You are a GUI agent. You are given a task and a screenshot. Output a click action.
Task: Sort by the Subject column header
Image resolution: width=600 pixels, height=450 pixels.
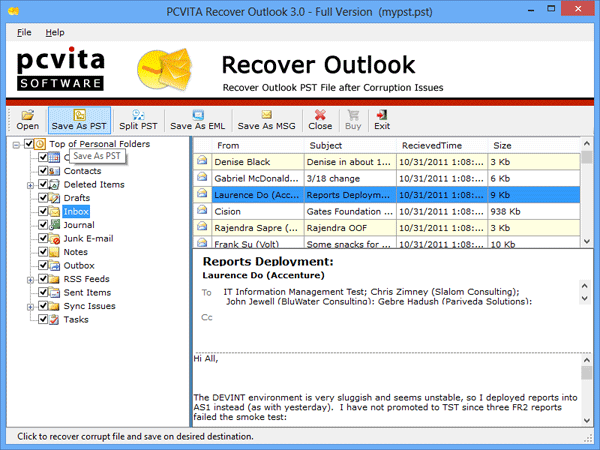pyautogui.click(x=350, y=145)
